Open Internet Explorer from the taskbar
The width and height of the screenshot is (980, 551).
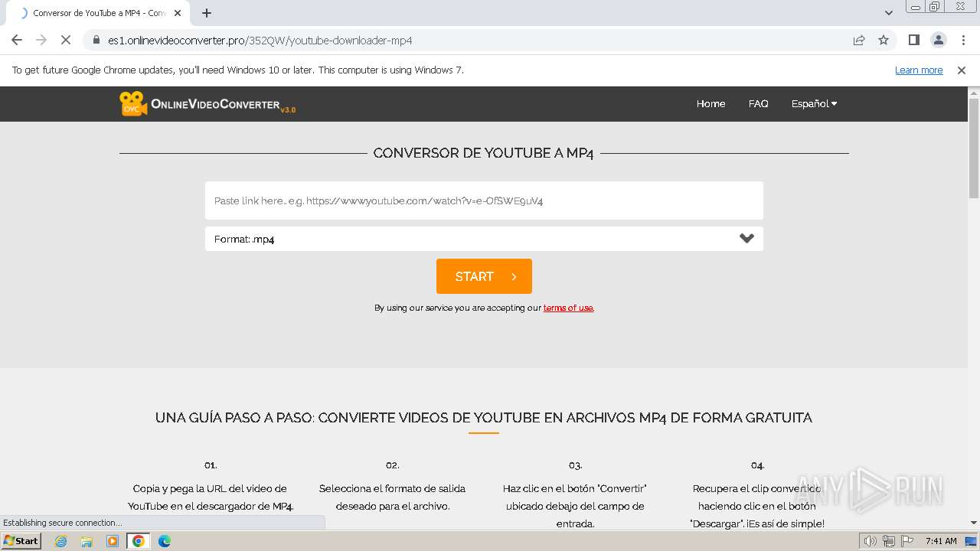click(x=61, y=541)
